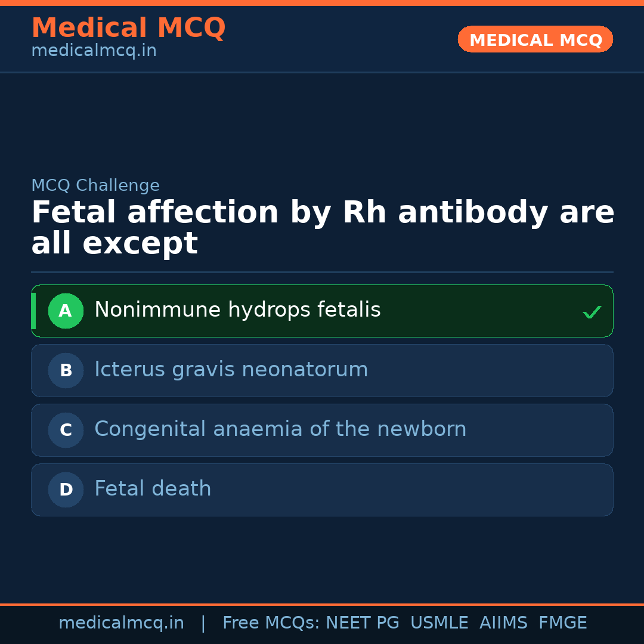Click the Medical MCQ header title
The image size is (644, 644).
tap(128, 28)
